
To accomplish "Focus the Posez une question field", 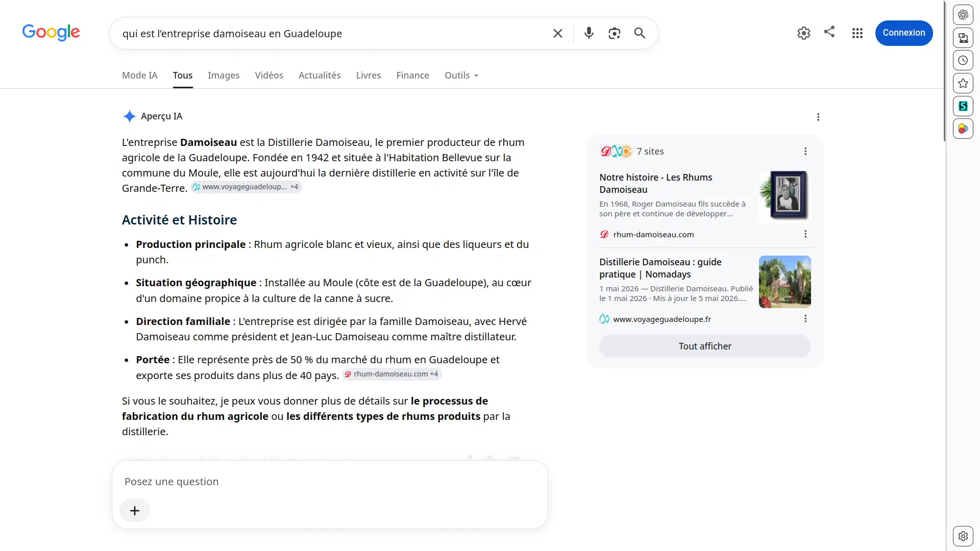I will point(330,482).
